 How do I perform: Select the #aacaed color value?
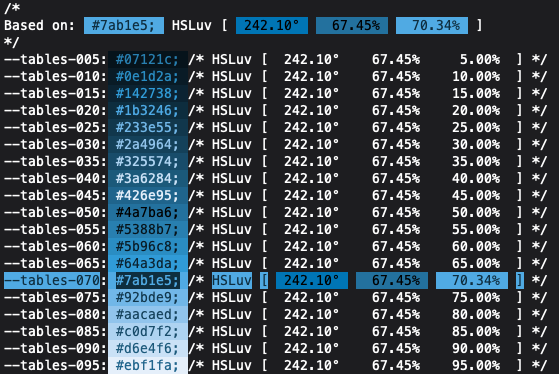click(148, 314)
